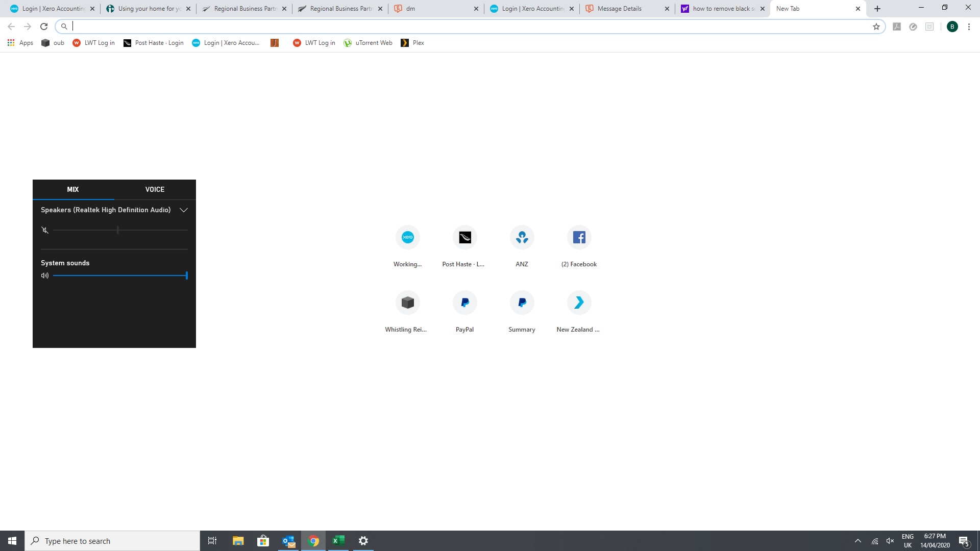The width and height of the screenshot is (980, 551).
Task: Open the Post Haste · Login bookmark
Action: 154,43
